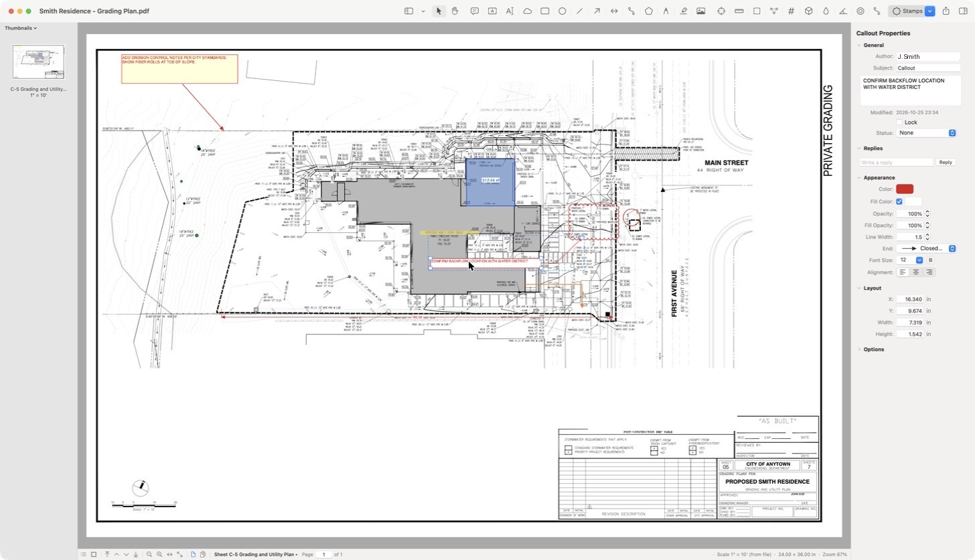975x560 pixels.
Task: Click the Reply button
Action: point(946,163)
